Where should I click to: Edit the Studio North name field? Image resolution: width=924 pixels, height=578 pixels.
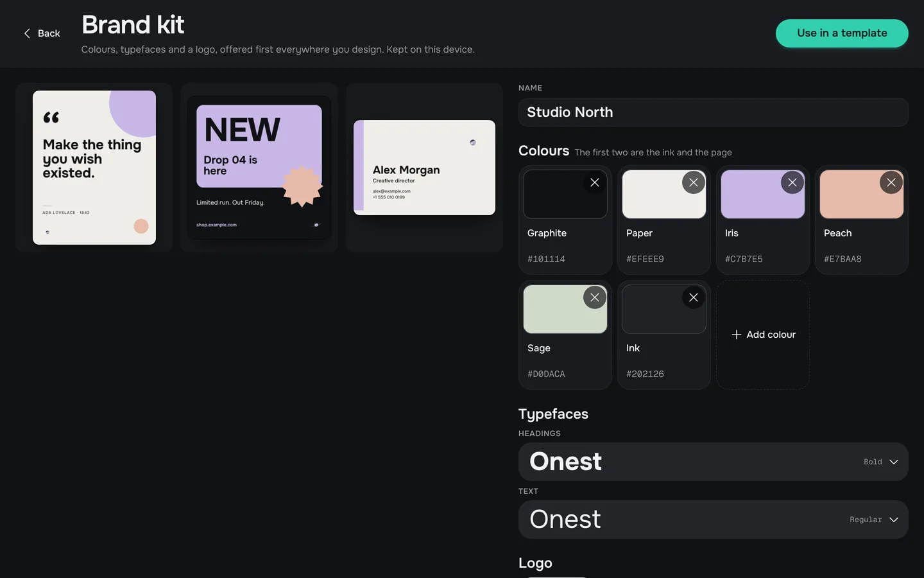point(713,112)
